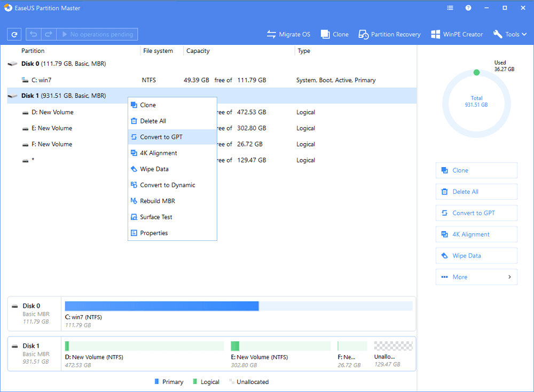Click the refresh disk information icon
Viewport: 534px width, 392px height.
pyautogui.click(x=14, y=34)
